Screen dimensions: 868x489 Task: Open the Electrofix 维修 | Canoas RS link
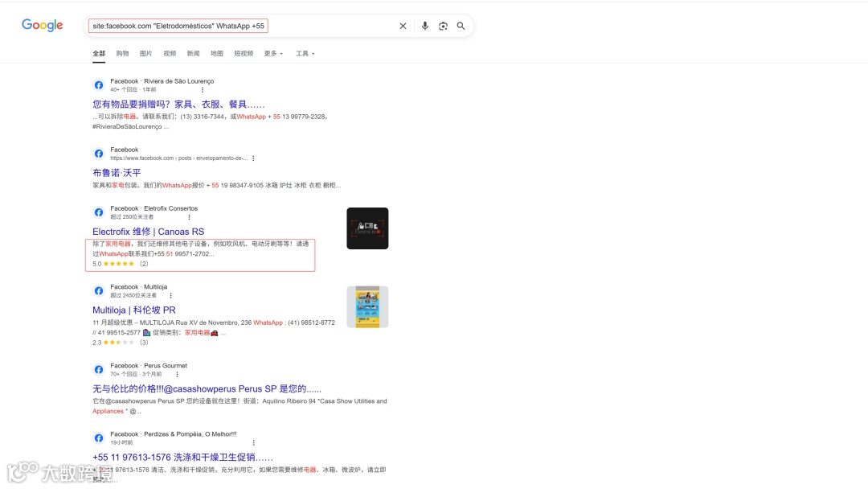coord(149,232)
